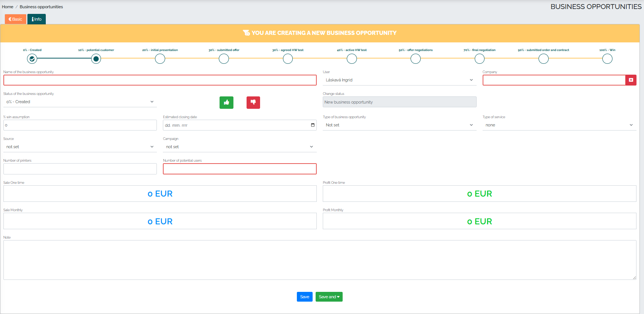This screenshot has width=644, height=314.
Task: Click the Sale Monthly 0 EUR box
Action: tap(160, 221)
